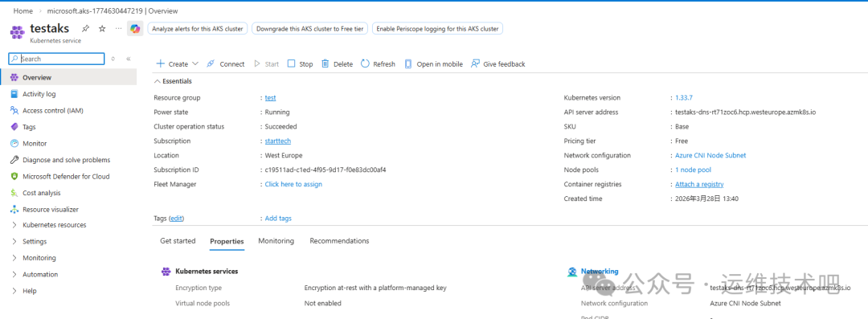Click the Access control (IAM) people icon

(x=14, y=110)
